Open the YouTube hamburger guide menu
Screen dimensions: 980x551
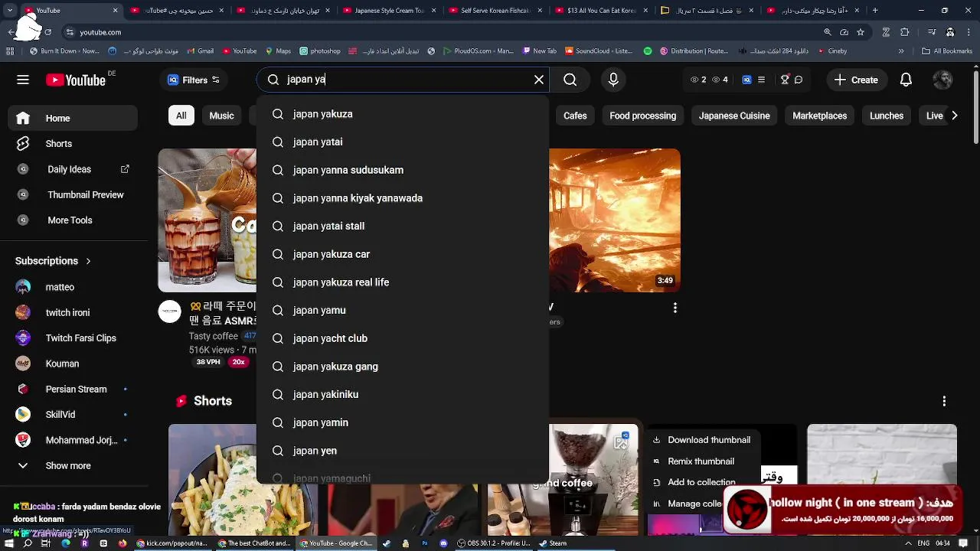(23, 80)
